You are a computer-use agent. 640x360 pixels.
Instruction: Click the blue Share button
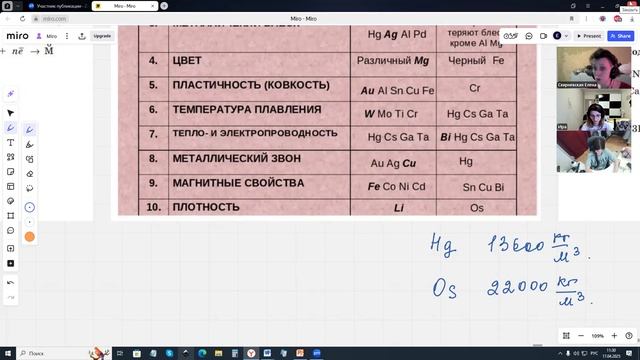pyautogui.click(x=620, y=36)
